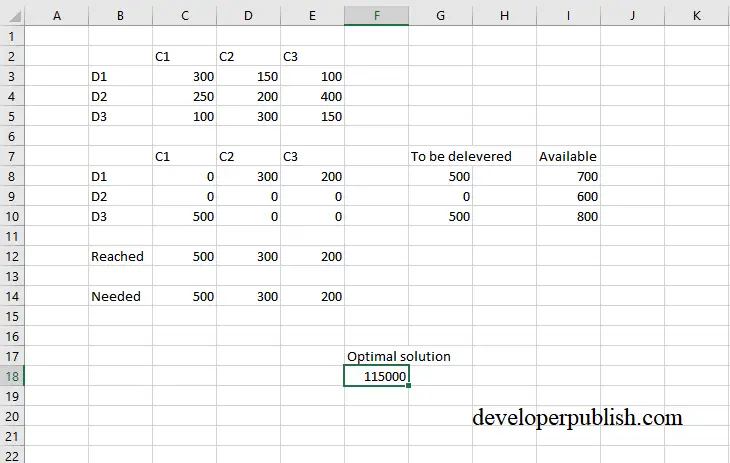Image resolution: width=730 pixels, height=463 pixels.
Task: Click the fill handle of cell F18
Action: (x=408, y=385)
